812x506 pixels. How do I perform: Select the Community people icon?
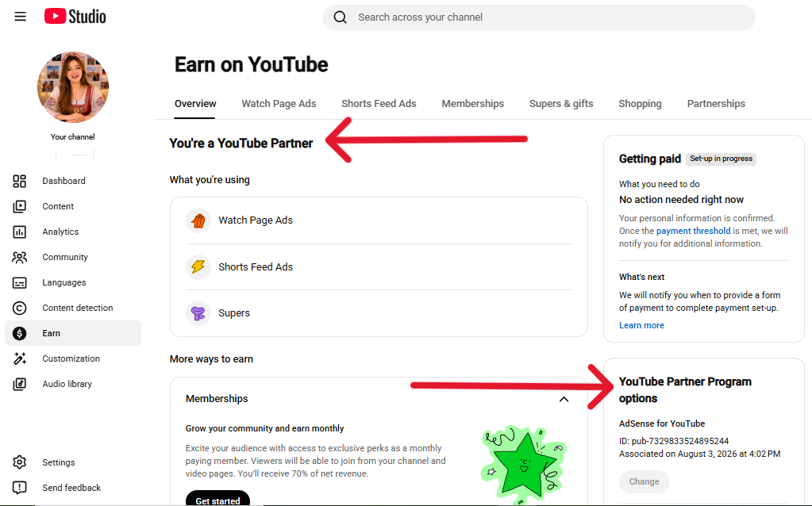coord(20,257)
